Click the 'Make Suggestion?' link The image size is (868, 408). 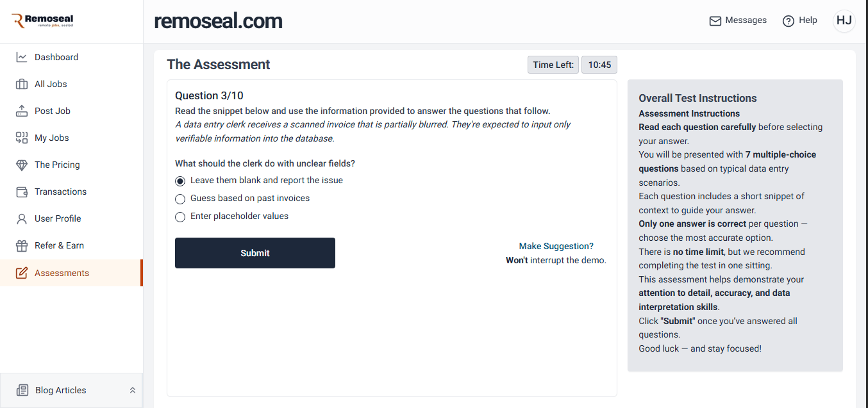[x=556, y=246]
